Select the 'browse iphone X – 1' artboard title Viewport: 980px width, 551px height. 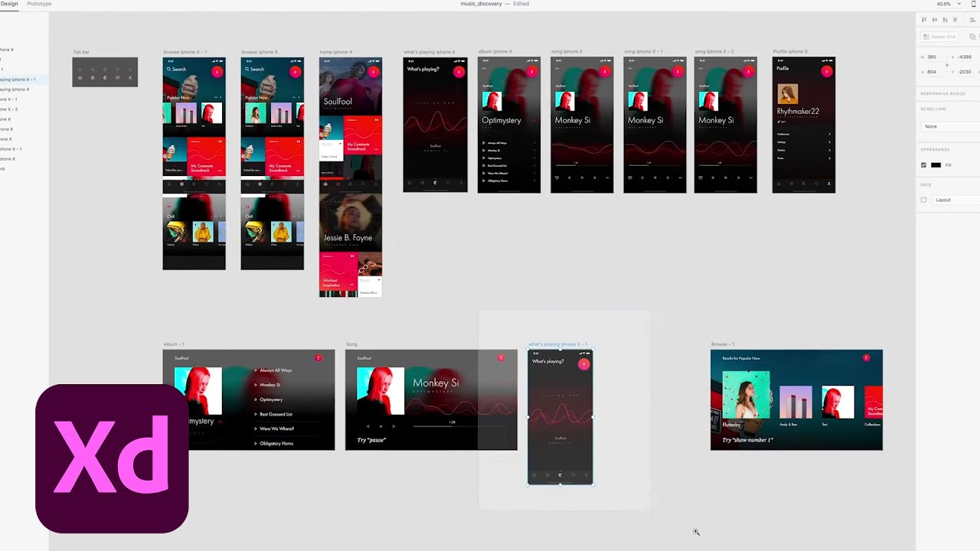coord(185,52)
